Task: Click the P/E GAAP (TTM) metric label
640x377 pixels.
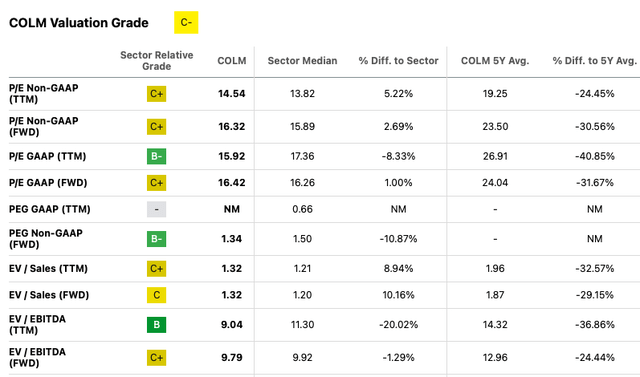Action: tap(47, 156)
